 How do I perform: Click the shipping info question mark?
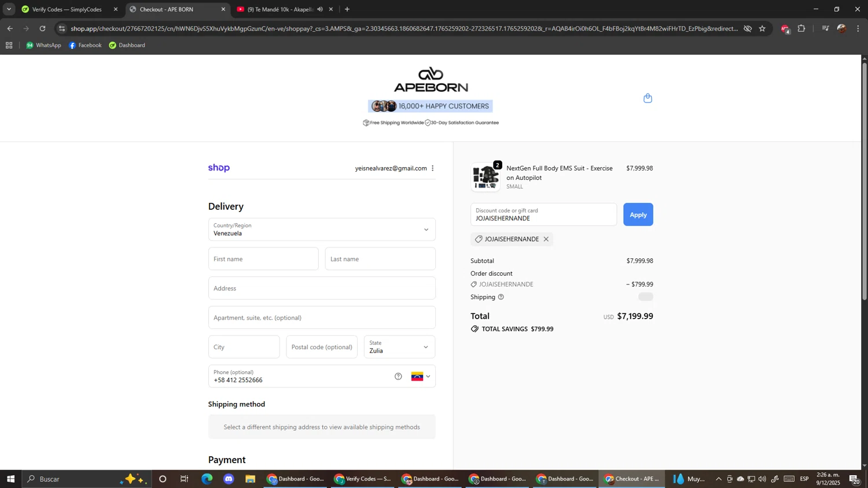click(x=501, y=297)
